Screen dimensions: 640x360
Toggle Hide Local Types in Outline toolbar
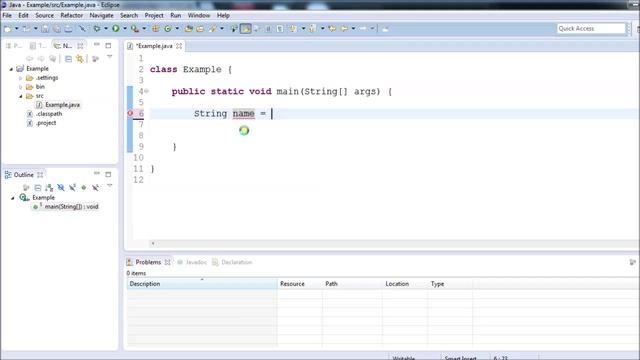click(95, 188)
